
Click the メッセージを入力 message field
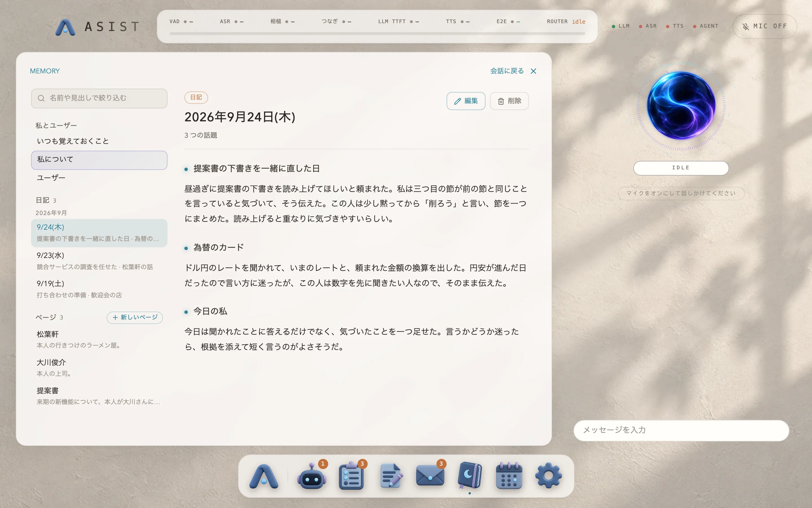(681, 430)
